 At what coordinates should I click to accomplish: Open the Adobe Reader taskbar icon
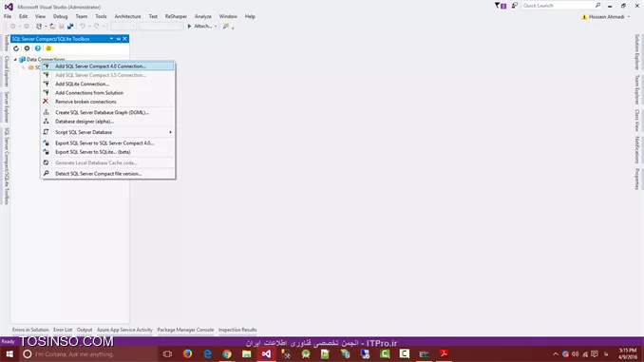(444, 353)
